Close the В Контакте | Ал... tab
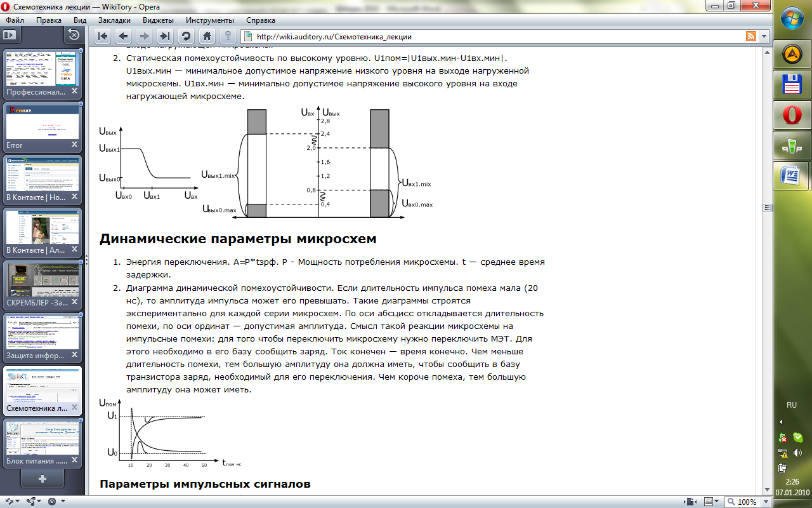Screen dimensions: 812x508 pos(74,250)
